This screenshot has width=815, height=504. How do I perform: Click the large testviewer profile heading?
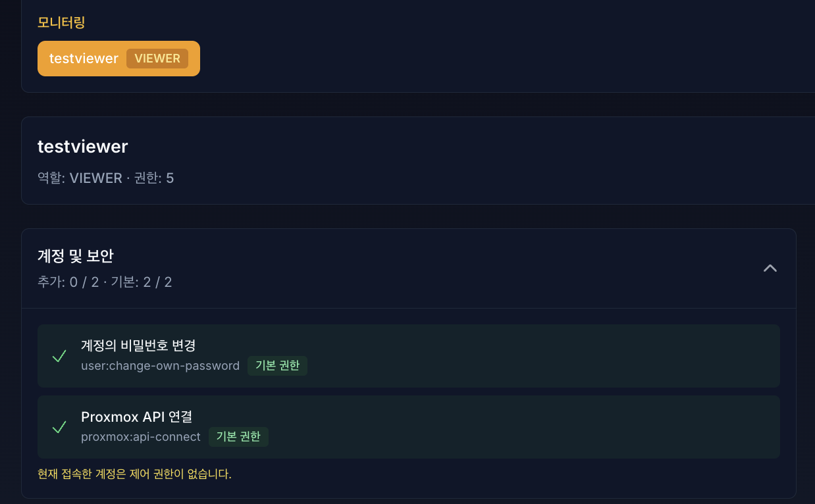[83, 146]
